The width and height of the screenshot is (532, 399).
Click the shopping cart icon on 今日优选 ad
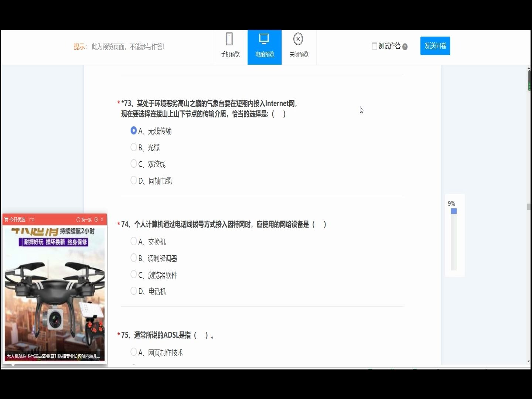pos(6,219)
